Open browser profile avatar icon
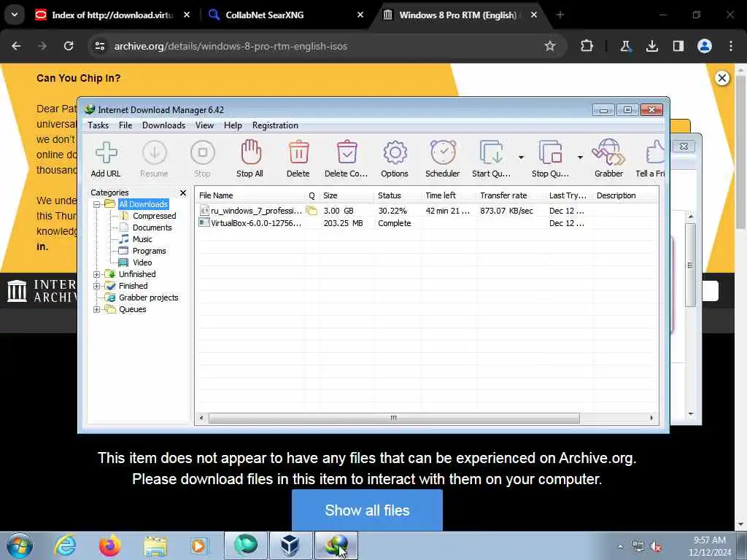747x560 pixels. (x=705, y=46)
